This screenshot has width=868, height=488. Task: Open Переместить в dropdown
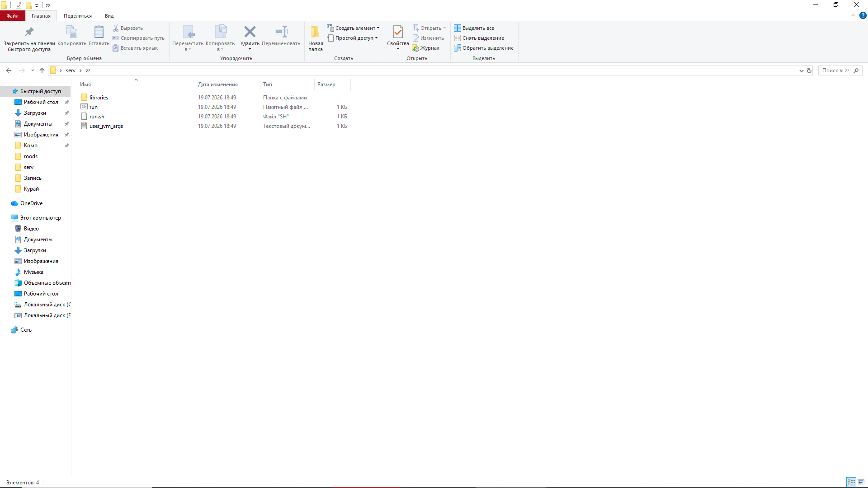pyautogui.click(x=188, y=38)
